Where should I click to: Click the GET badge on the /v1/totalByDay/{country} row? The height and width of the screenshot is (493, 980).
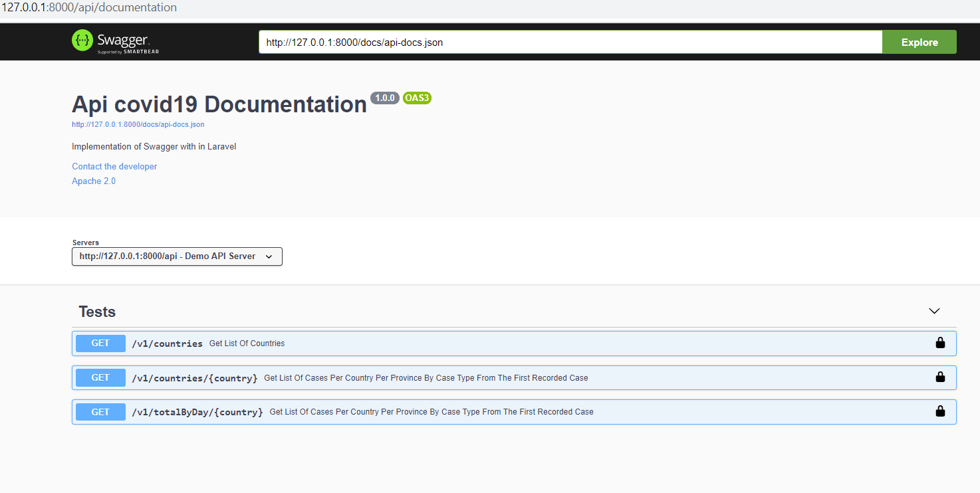(100, 412)
